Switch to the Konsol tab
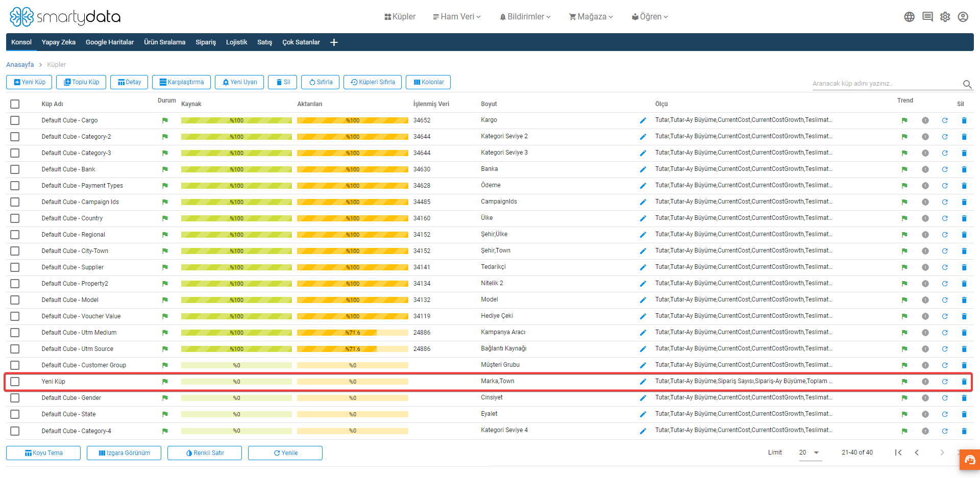This screenshot has width=980, height=478. (x=21, y=42)
